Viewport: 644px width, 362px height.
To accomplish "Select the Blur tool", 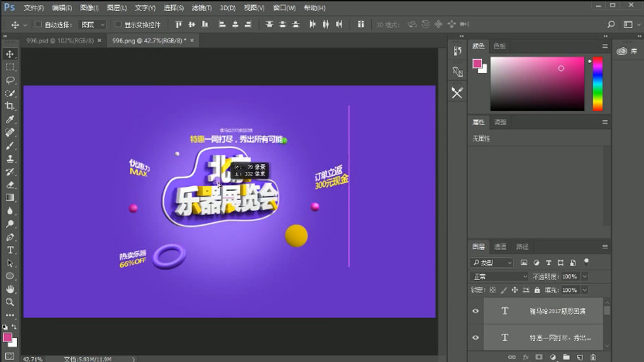I will pos(10,211).
